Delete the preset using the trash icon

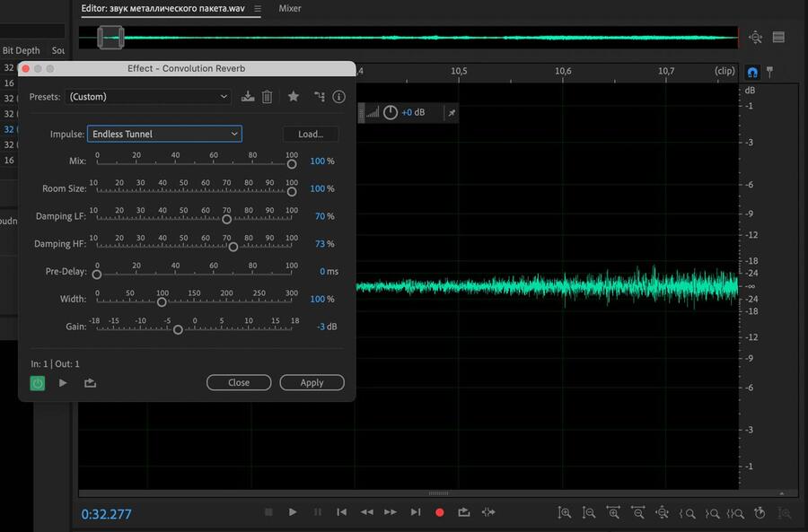[x=267, y=97]
